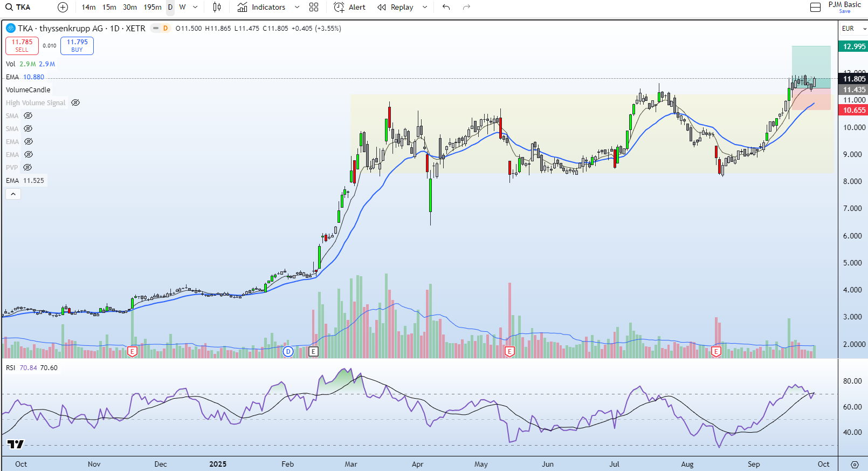The image size is (868, 471).
Task: Click the 11.795 BUY button
Action: tap(77, 46)
